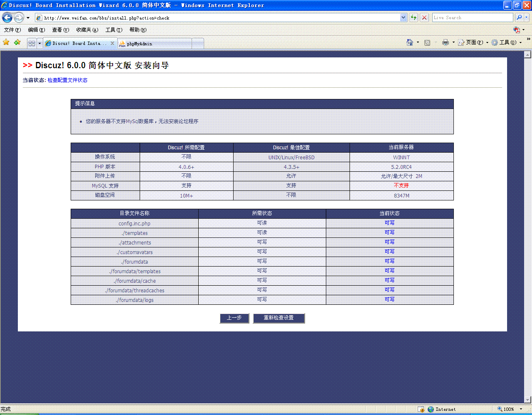
Task: Click the 4.0.6+ required PHP version cell
Action: (x=187, y=167)
